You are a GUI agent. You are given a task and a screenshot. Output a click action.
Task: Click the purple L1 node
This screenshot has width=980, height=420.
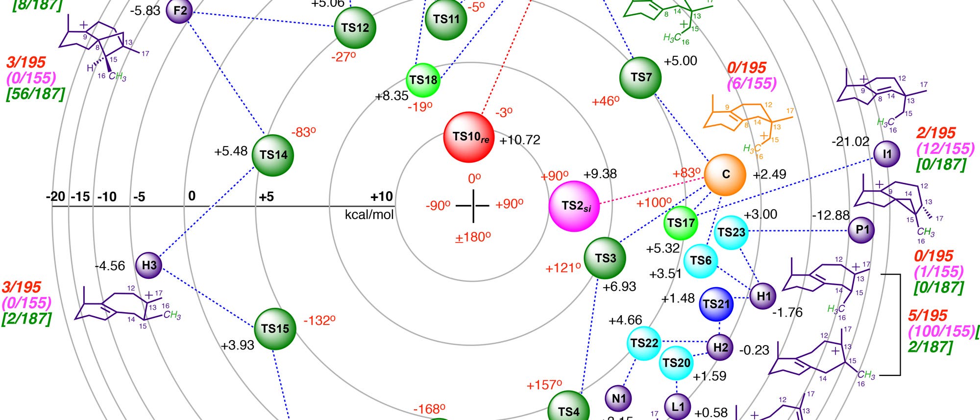[678, 406]
